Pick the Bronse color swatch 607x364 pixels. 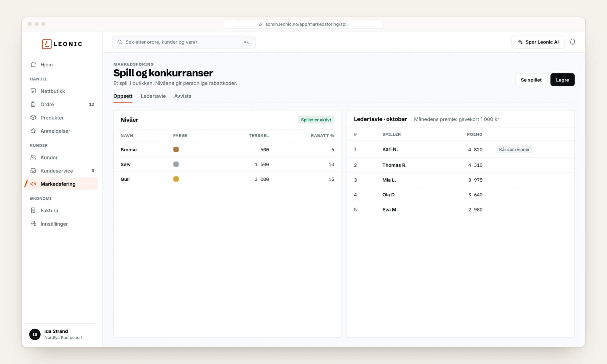click(176, 149)
